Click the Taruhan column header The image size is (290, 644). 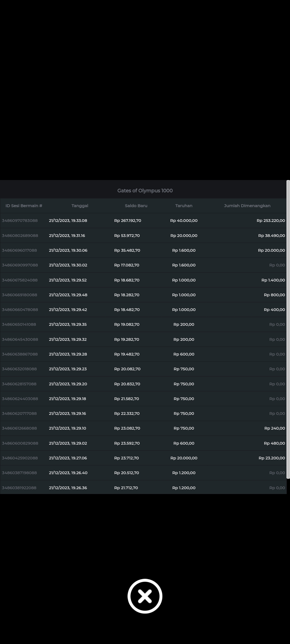[x=184, y=206]
